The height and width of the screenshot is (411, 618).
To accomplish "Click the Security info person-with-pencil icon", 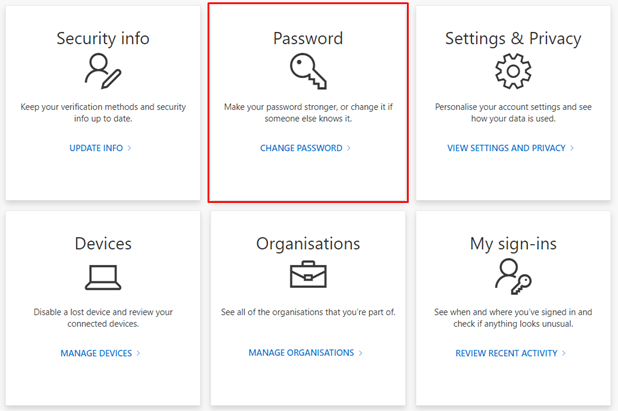I will point(103,71).
